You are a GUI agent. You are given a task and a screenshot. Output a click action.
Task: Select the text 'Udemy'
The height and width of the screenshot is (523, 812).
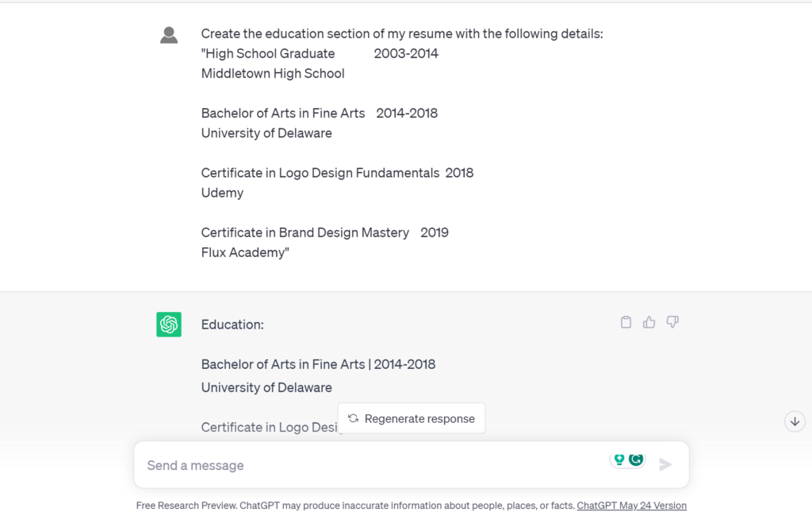[222, 193]
